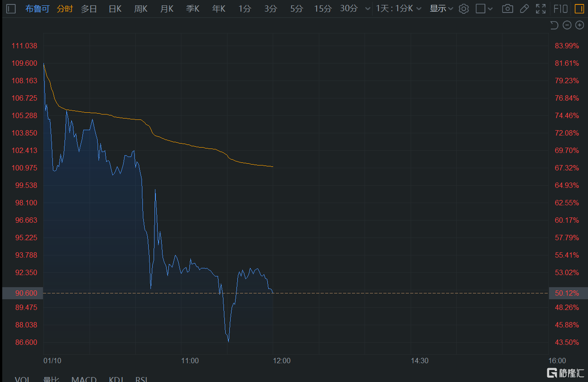Open the 显示 display dropdown
588x382 pixels.
pyautogui.click(x=442, y=8)
